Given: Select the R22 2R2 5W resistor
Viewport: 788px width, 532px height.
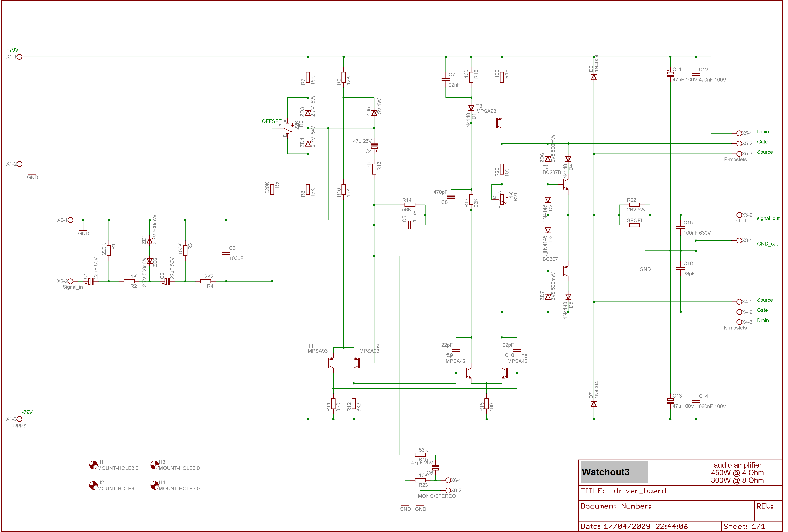Looking at the screenshot, I should [x=634, y=205].
